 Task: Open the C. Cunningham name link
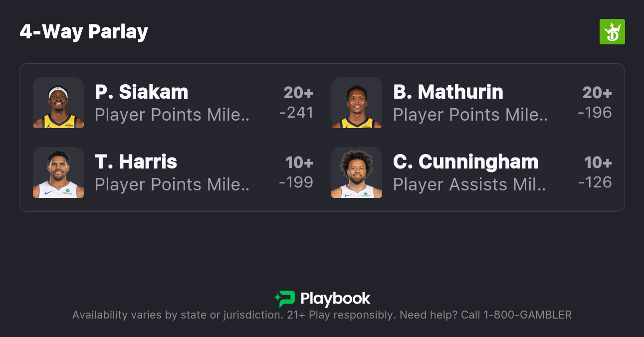coord(465,162)
